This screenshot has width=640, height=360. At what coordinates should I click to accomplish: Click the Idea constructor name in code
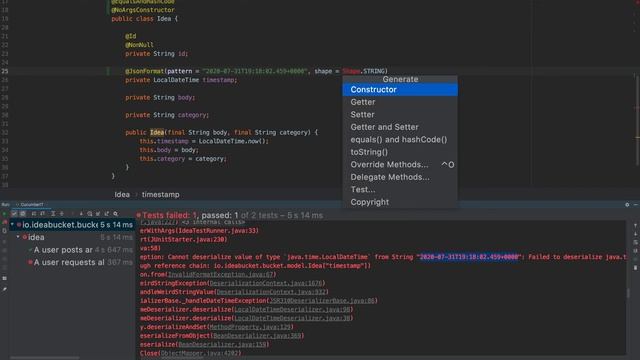[157, 132]
